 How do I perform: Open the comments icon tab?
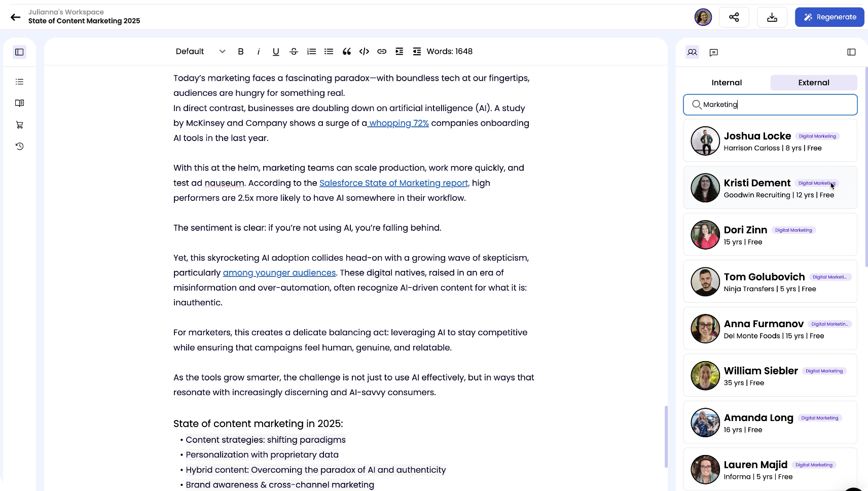click(714, 52)
